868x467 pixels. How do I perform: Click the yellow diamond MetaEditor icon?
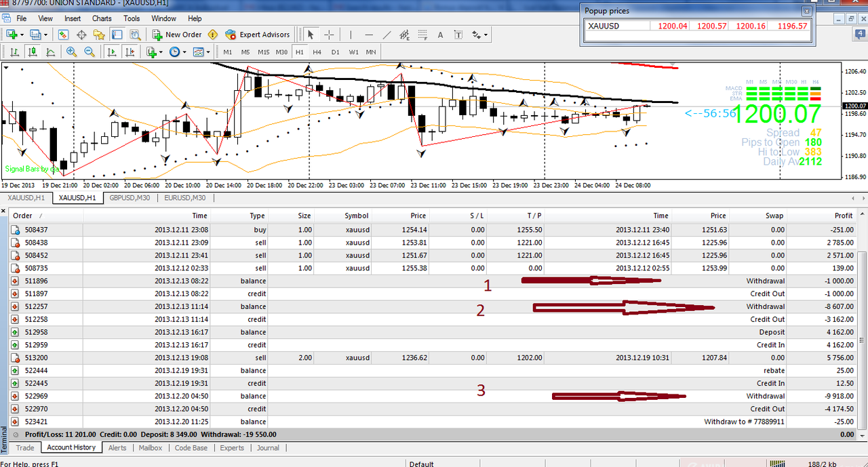(213, 35)
